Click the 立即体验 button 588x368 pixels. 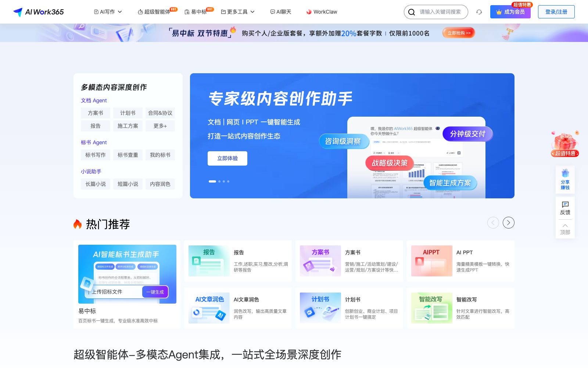click(x=227, y=158)
